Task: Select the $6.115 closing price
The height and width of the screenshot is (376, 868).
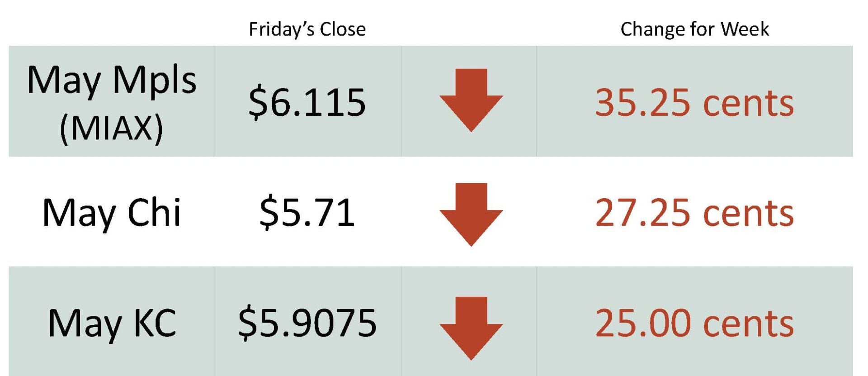Action: (x=307, y=102)
